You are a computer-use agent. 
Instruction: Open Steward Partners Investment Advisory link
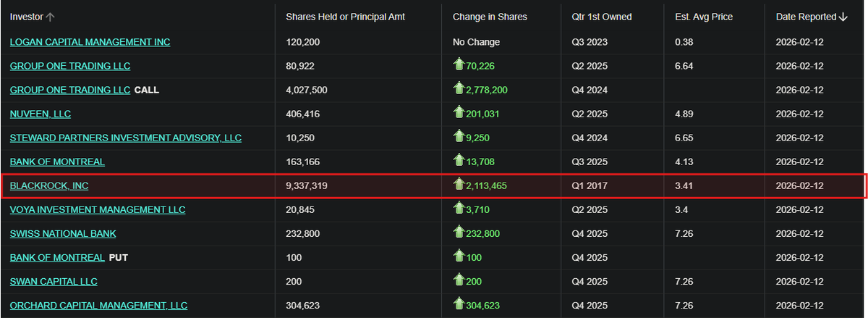[x=126, y=138]
